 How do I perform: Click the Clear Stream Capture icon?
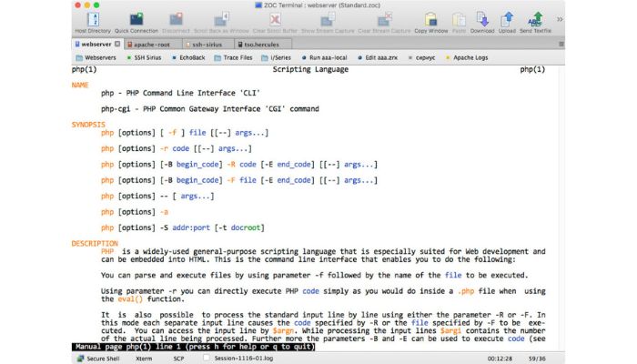tap(384, 23)
